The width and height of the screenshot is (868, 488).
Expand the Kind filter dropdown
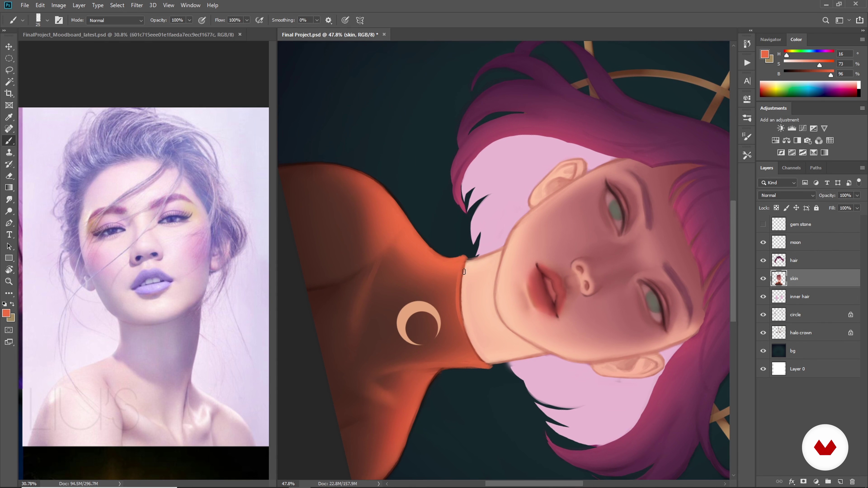pyautogui.click(x=779, y=183)
